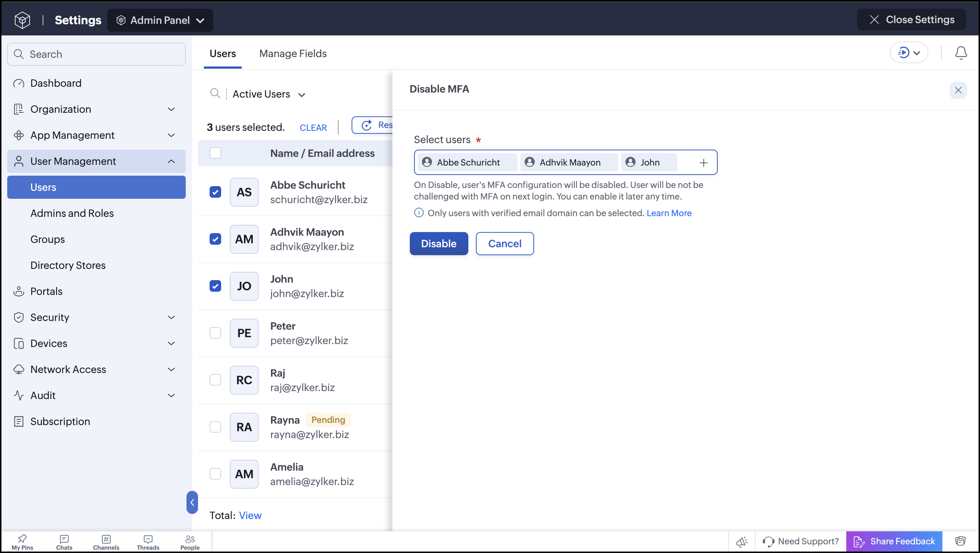Open My Pins in bottom bar
980x553 pixels.
pyautogui.click(x=22, y=542)
